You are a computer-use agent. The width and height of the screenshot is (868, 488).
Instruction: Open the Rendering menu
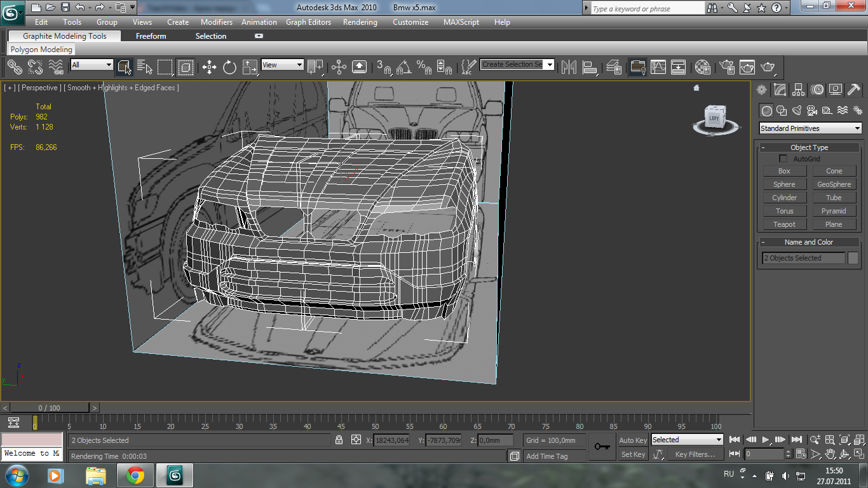click(360, 22)
